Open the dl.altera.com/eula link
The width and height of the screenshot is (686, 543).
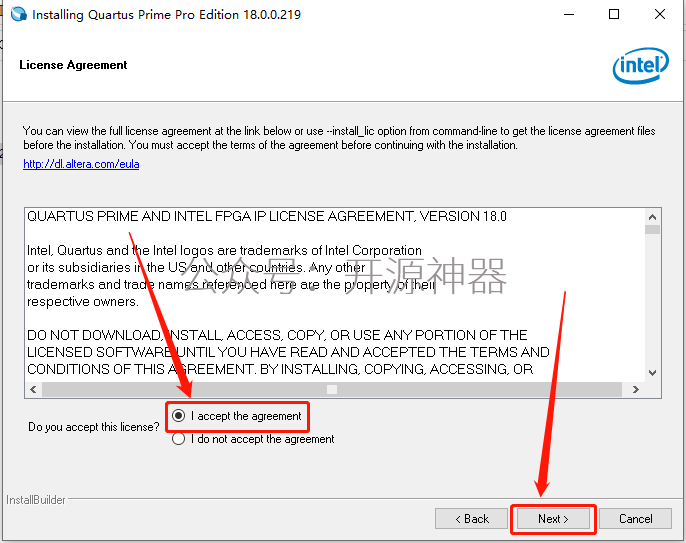pos(81,164)
